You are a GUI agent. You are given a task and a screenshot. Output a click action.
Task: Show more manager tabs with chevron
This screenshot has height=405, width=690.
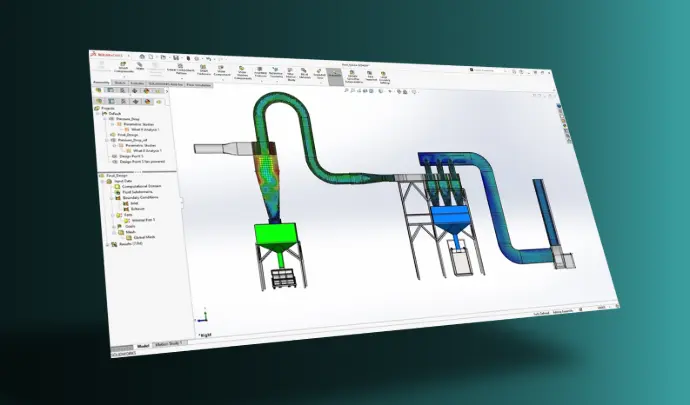[x=167, y=91]
